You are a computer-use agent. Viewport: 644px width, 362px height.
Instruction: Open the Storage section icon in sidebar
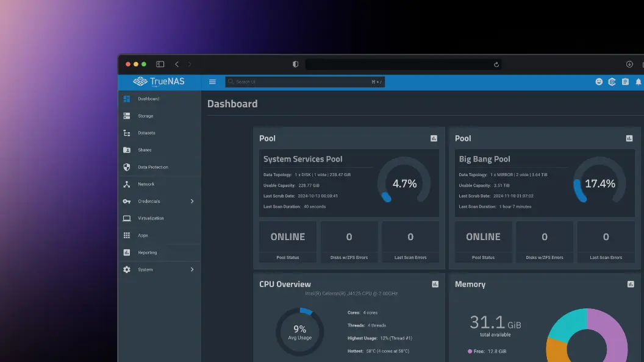click(127, 116)
